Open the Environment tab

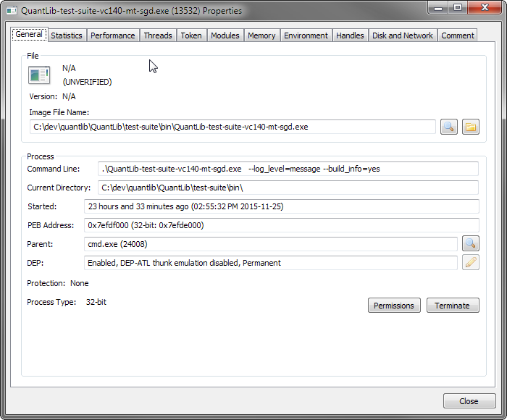pos(306,35)
